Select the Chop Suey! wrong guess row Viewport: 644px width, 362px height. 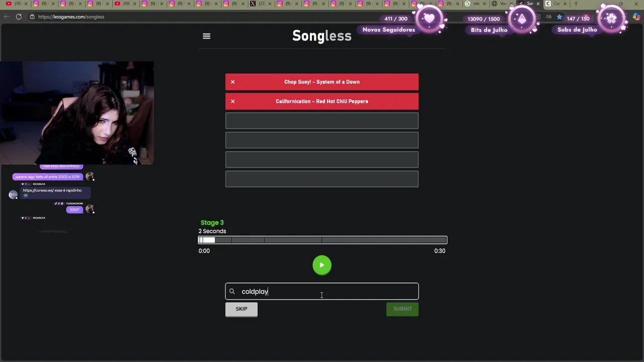click(x=322, y=82)
